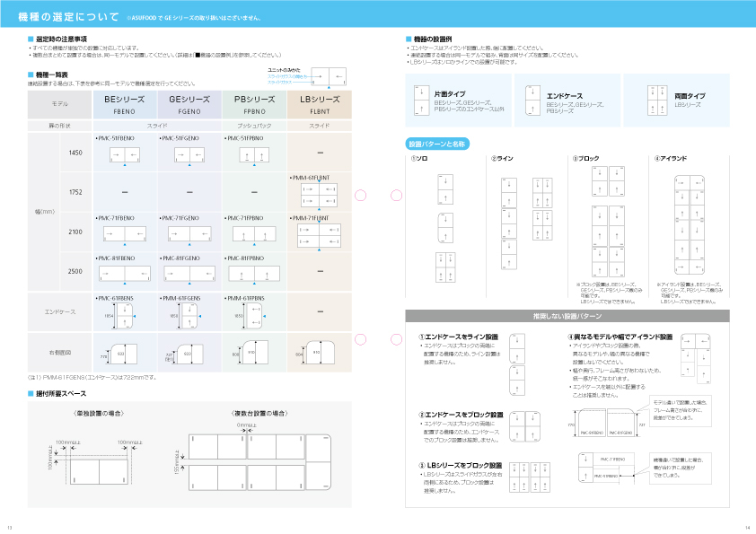Click the island layout diagram under ④アイランド
Screen dimensions: 756x534
[690, 225]
